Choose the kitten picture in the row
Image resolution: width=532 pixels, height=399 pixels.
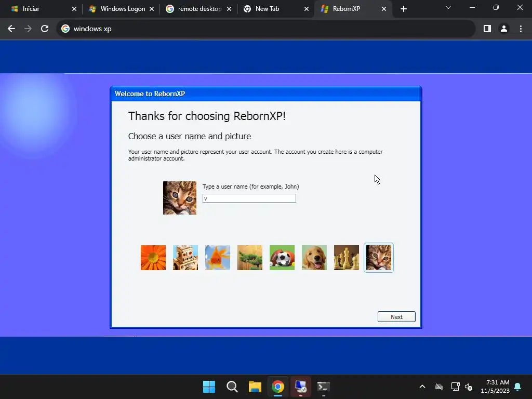coord(379,258)
